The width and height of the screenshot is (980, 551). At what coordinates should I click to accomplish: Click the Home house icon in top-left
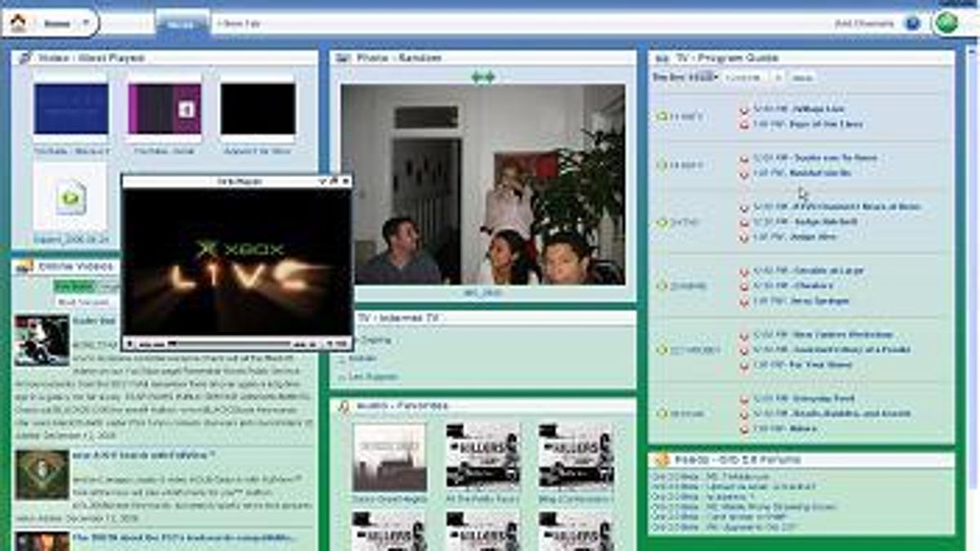tap(18, 22)
